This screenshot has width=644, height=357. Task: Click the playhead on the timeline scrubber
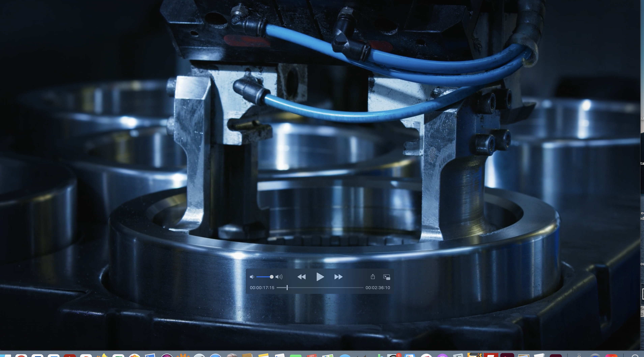[287, 288]
